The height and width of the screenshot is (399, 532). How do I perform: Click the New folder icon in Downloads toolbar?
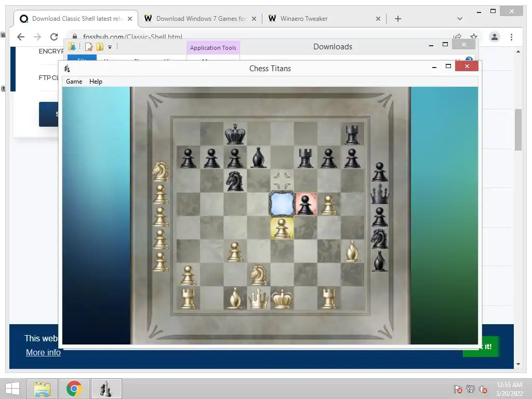pyautogui.click(x=100, y=47)
